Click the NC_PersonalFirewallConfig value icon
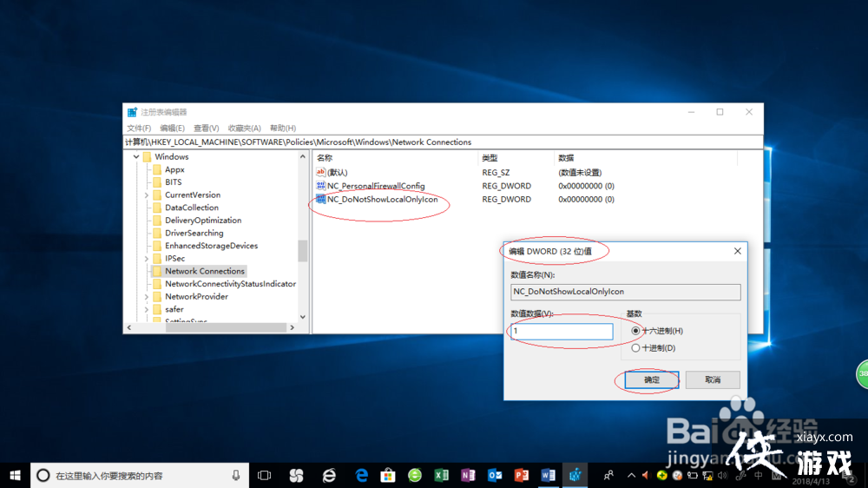The image size is (868, 488). click(x=320, y=186)
